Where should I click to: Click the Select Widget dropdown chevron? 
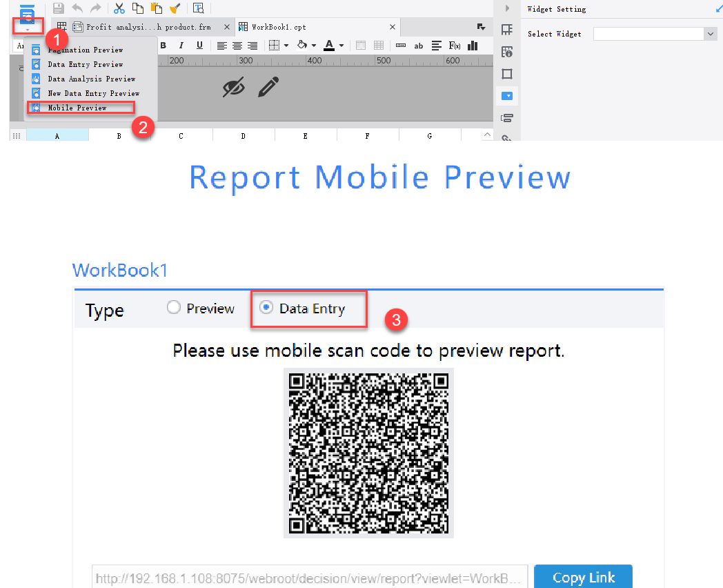point(710,34)
